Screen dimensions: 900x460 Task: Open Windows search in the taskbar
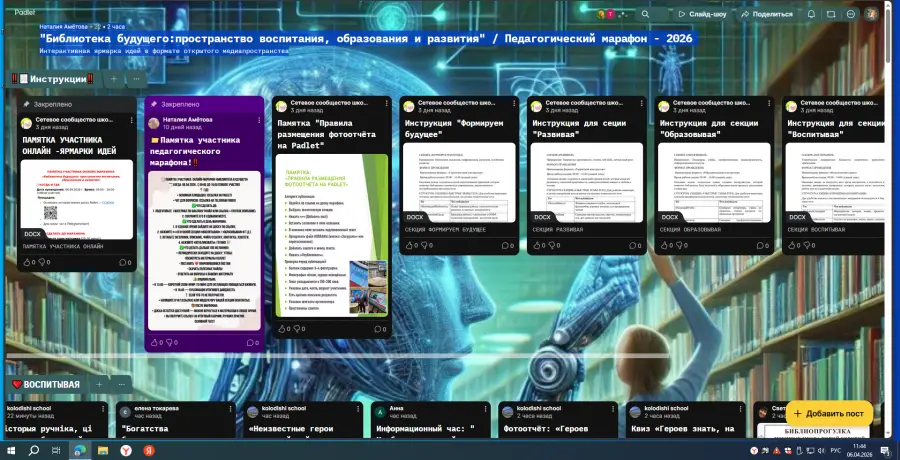33,451
